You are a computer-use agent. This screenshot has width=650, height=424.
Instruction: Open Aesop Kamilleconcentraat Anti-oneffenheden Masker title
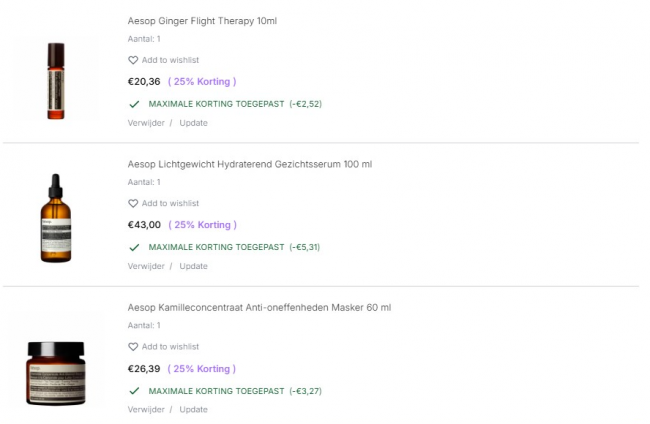(x=259, y=307)
